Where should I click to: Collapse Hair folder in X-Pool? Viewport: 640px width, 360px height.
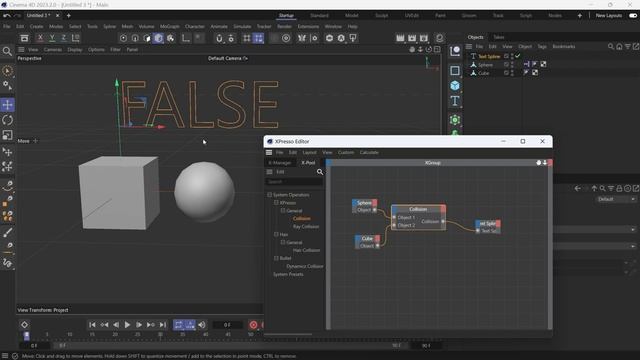(x=276, y=234)
